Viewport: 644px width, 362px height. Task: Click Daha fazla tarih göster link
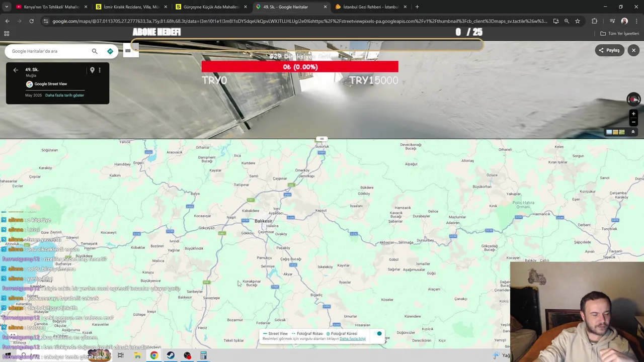[64, 95]
